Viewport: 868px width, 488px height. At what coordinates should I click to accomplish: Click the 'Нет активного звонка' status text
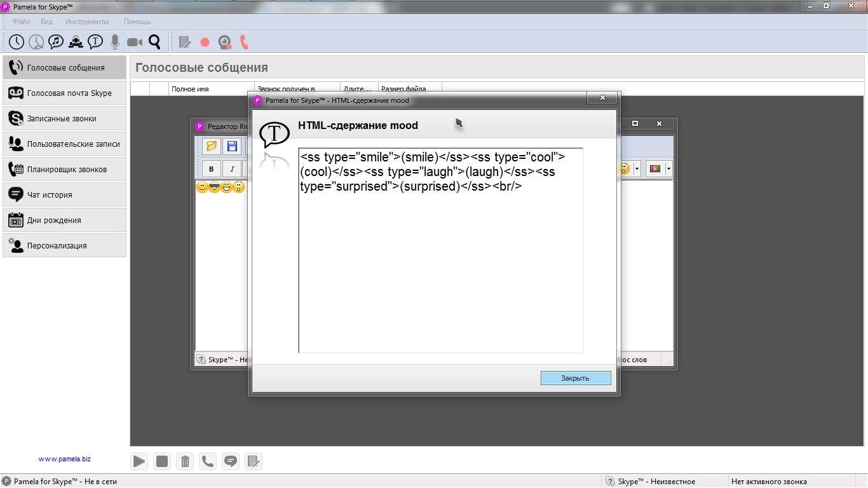[x=769, y=482]
